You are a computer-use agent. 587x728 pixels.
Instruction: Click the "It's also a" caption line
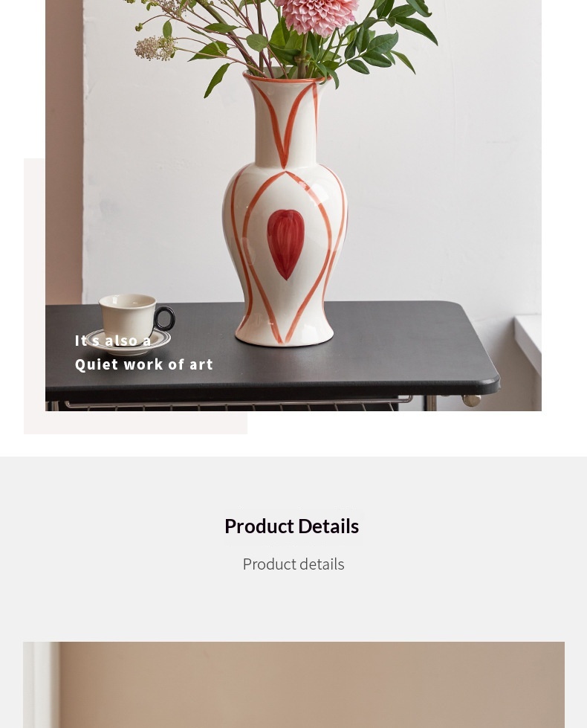(113, 341)
